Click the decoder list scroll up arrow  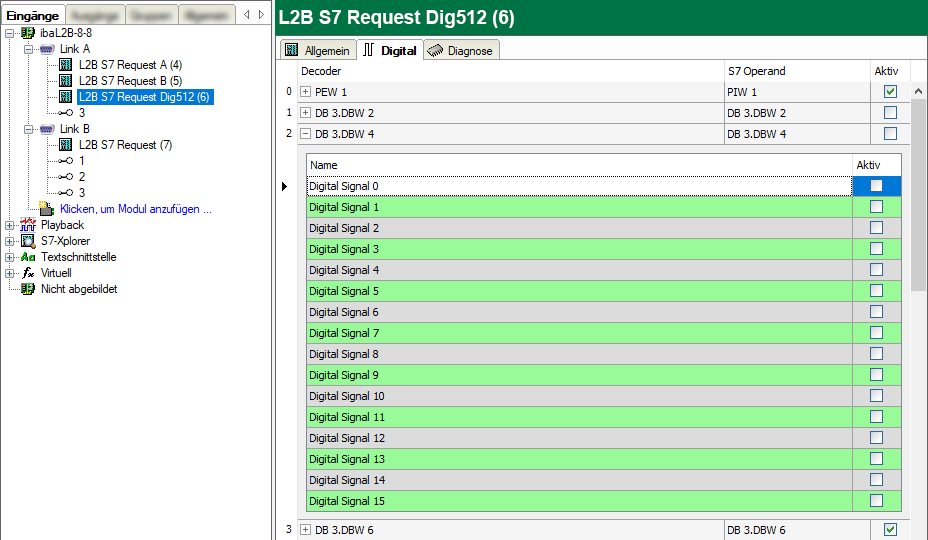point(918,91)
